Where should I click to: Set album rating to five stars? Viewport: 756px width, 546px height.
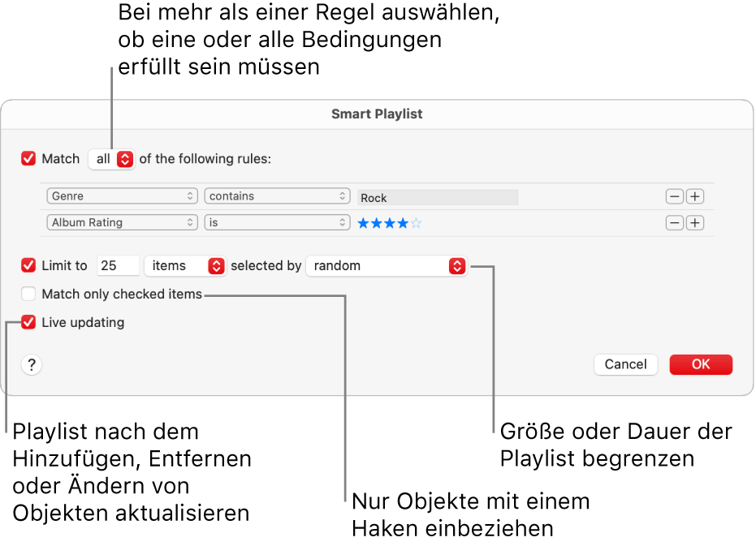click(x=417, y=223)
